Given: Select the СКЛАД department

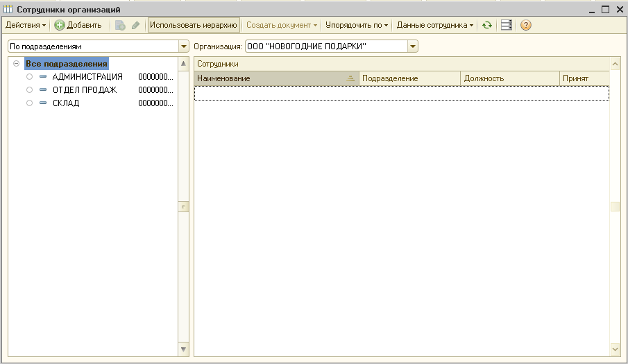Looking at the screenshot, I should (66, 103).
